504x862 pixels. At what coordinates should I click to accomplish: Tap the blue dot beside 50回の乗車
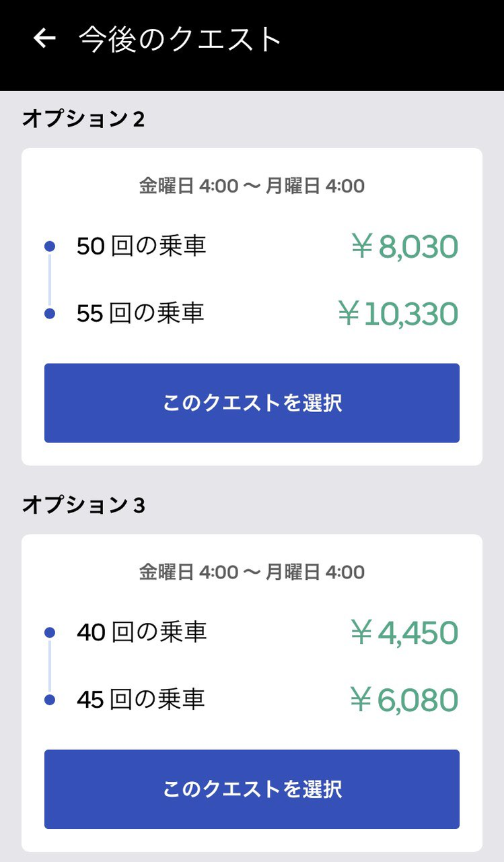point(49,246)
